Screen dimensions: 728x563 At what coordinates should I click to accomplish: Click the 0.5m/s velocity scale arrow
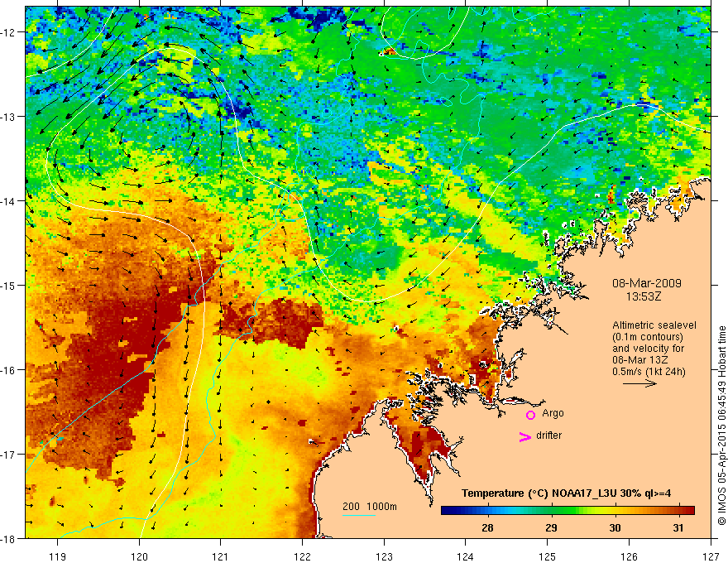(x=639, y=383)
